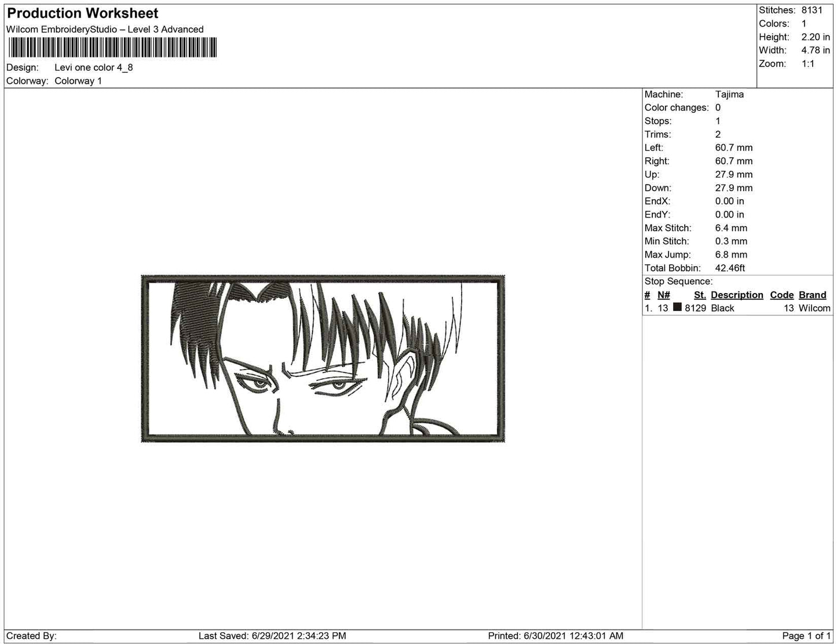Click the "Total Bobbin:" label

[x=672, y=268]
